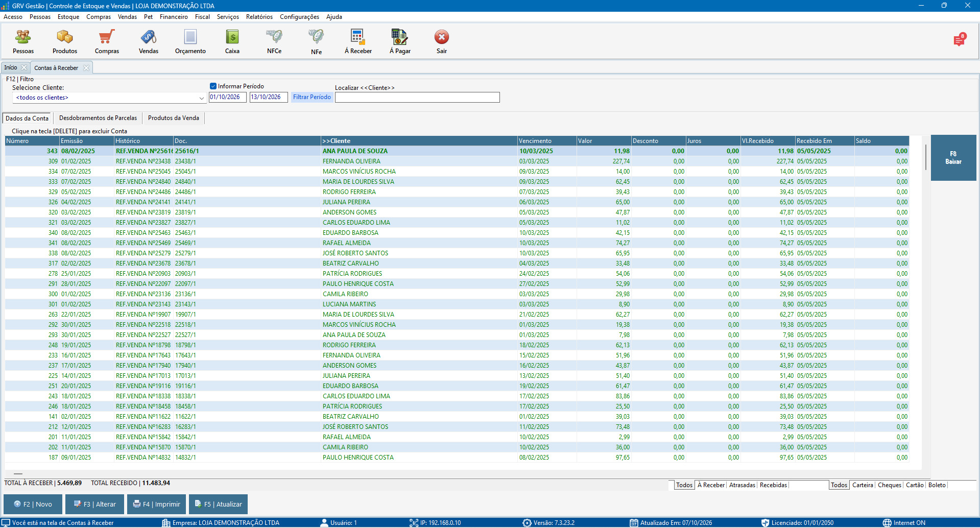Open the À Pagar toolbar icon
980x528 pixels.
[x=400, y=41]
